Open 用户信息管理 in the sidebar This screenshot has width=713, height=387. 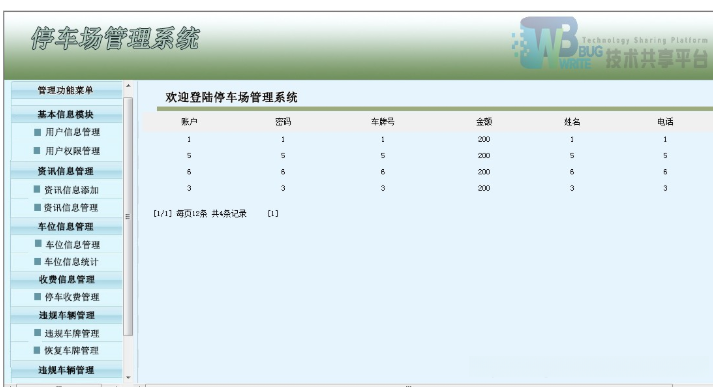(72, 132)
